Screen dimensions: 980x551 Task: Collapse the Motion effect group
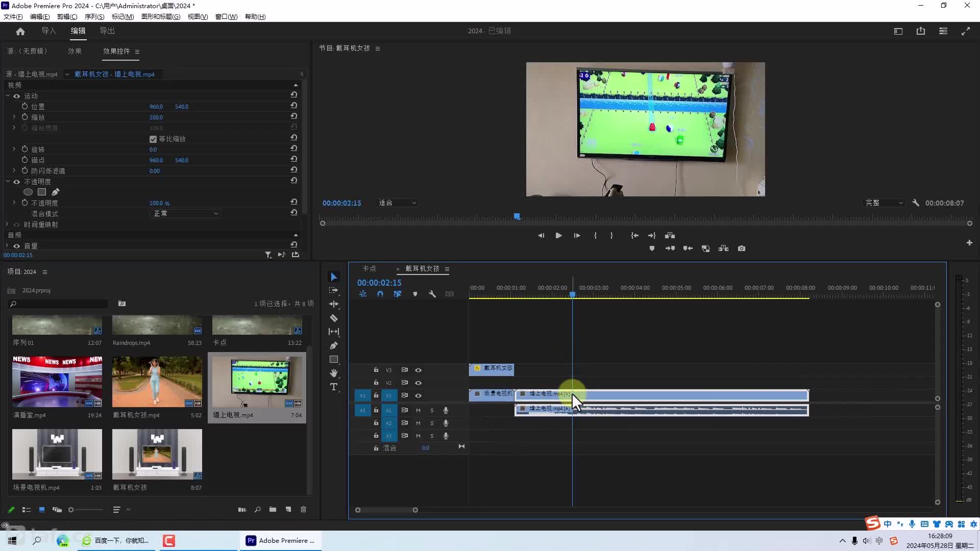[8, 95]
